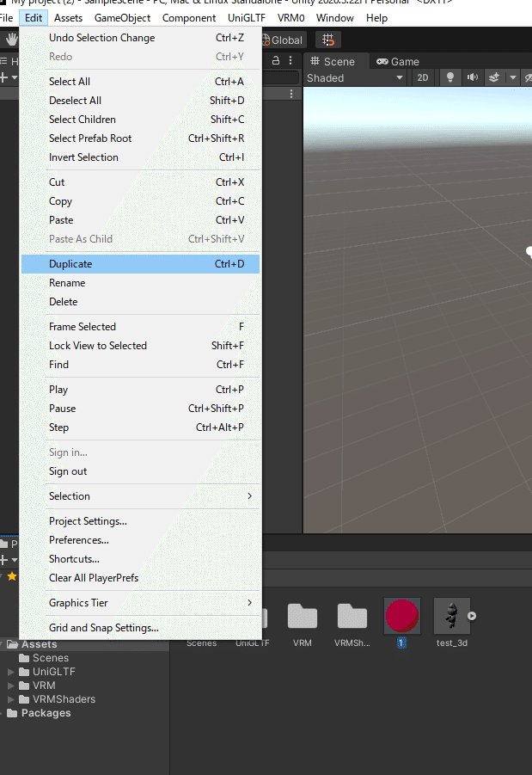Expand the UniGLTF folder arrow
Viewport: 532px width, 775px height.
tap(11, 672)
